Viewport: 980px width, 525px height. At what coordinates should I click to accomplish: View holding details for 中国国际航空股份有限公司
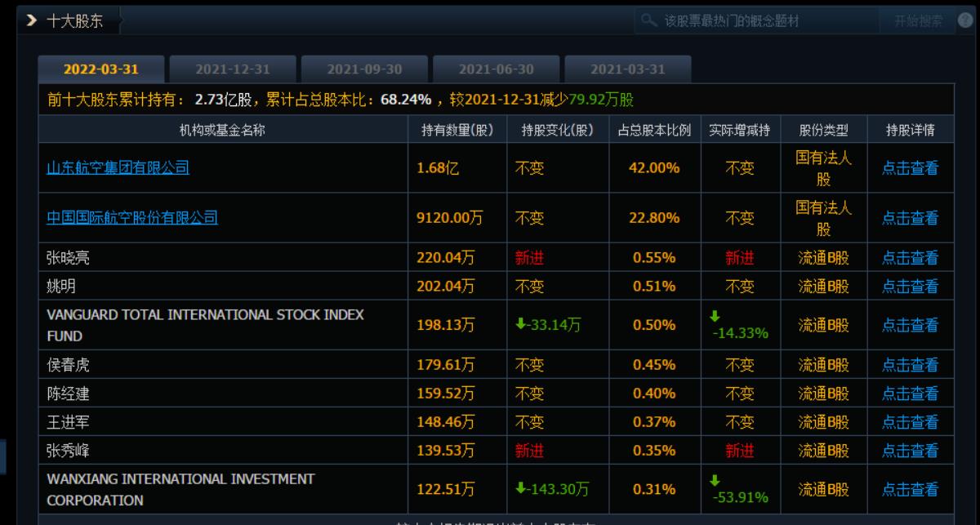910,218
